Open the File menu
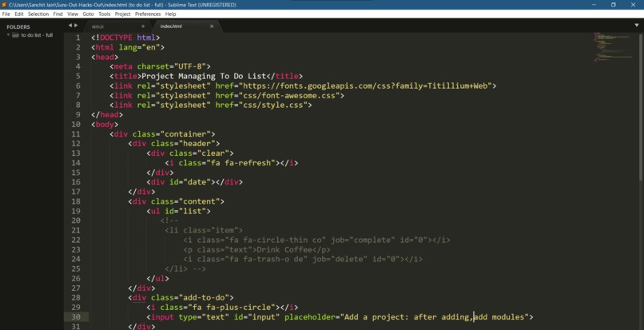 (6, 14)
